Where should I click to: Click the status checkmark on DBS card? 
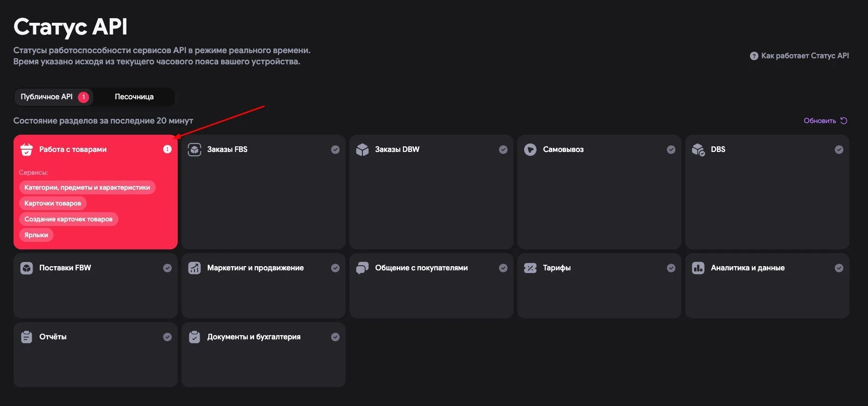839,150
